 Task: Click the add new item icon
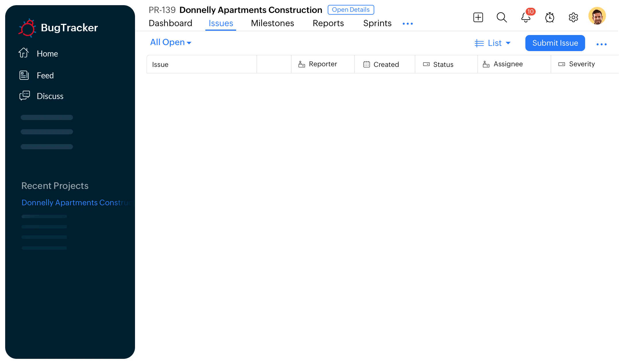tap(478, 17)
